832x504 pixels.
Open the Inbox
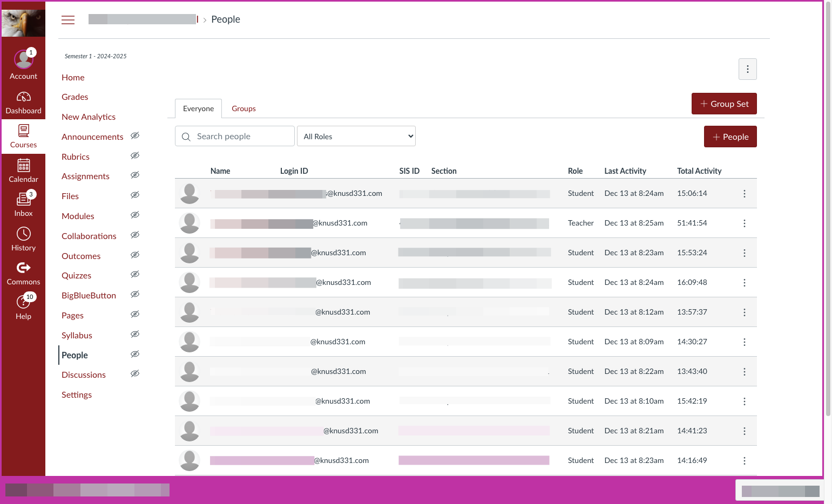point(23,205)
